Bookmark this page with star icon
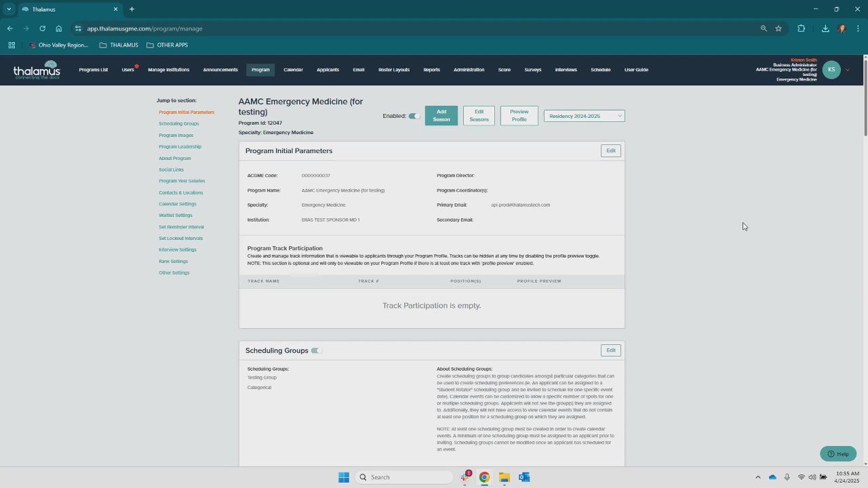Image resolution: width=868 pixels, height=488 pixels. pyautogui.click(x=778, y=28)
